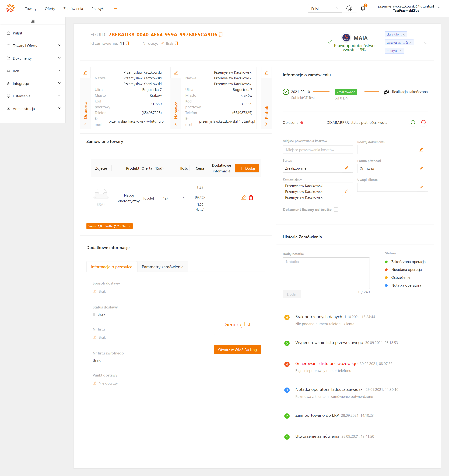
Task: Click the red minus payment icon
Action: (x=423, y=122)
